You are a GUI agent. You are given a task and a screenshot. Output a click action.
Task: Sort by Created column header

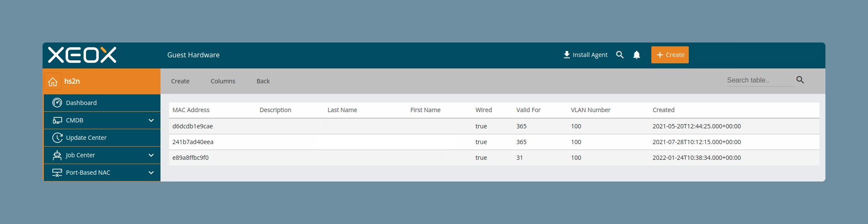(x=663, y=110)
